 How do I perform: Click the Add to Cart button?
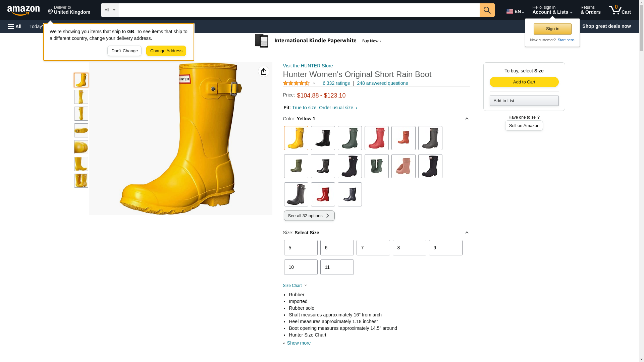[x=524, y=82]
